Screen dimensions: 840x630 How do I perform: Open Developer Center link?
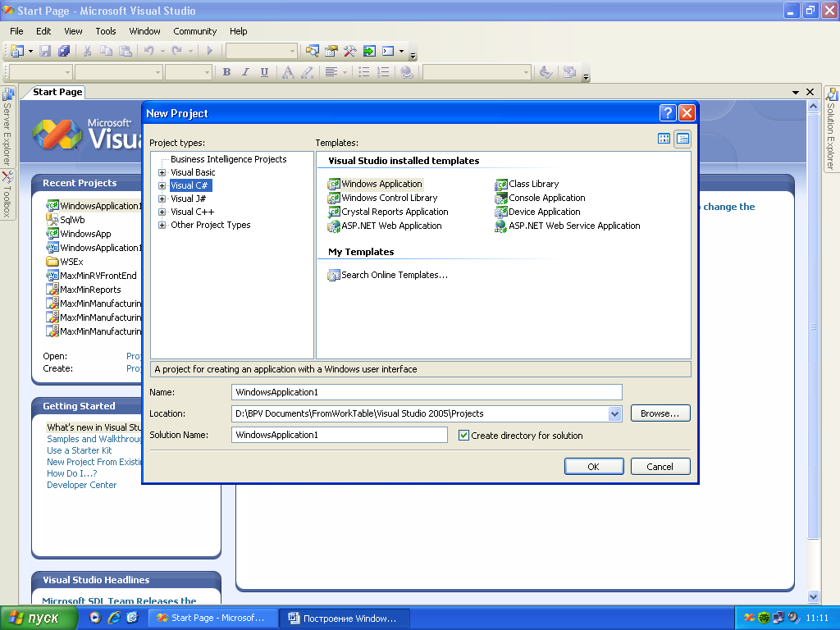(81, 485)
